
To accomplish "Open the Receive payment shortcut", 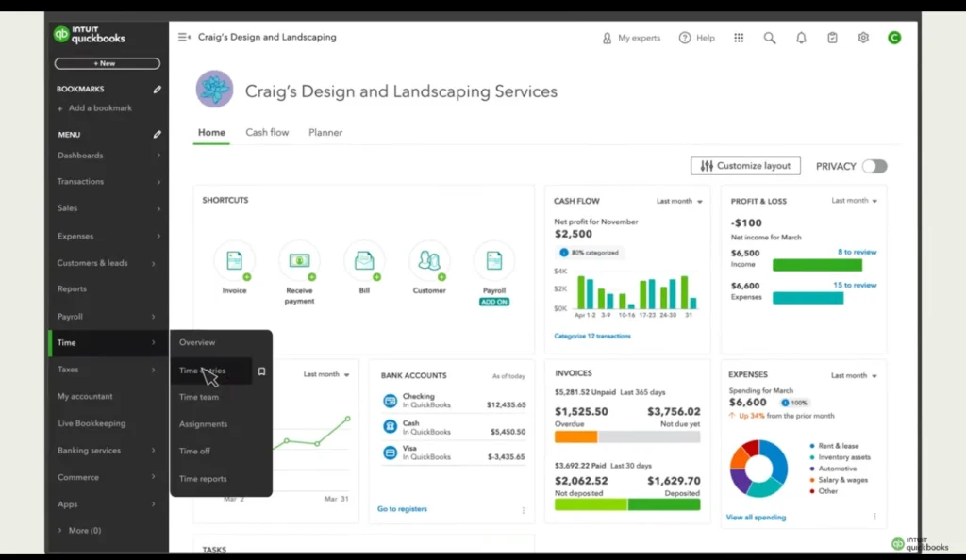I will point(299,260).
